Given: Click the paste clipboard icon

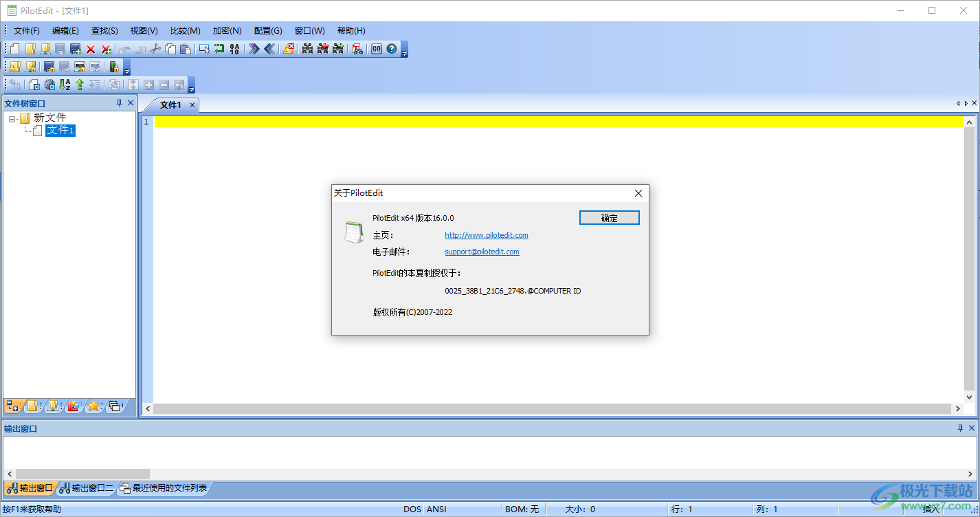Looking at the screenshot, I should pos(185,49).
